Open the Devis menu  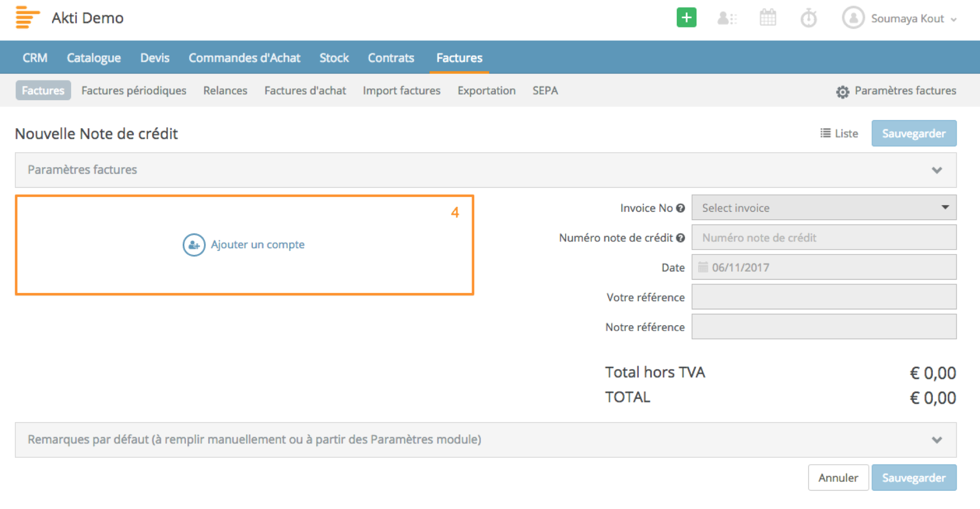pos(155,58)
